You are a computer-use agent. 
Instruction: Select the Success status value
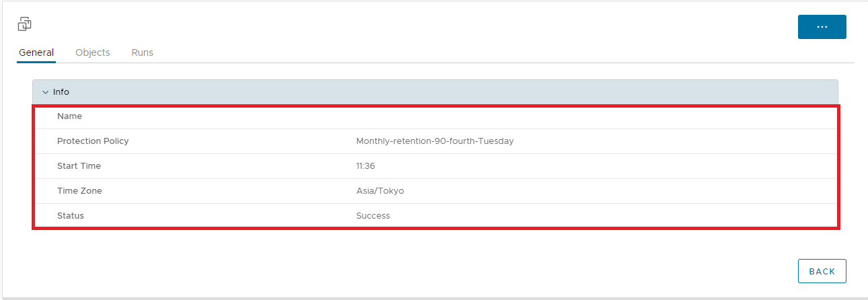click(373, 216)
